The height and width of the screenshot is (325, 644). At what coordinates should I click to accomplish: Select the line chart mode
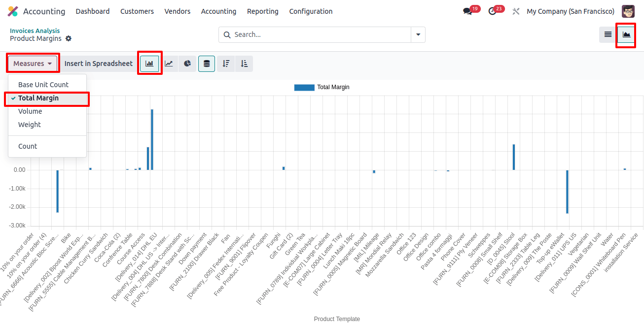tap(169, 64)
